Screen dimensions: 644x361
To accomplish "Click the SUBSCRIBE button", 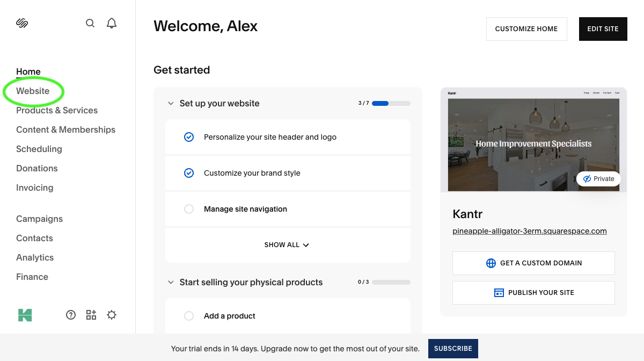I will tap(453, 349).
